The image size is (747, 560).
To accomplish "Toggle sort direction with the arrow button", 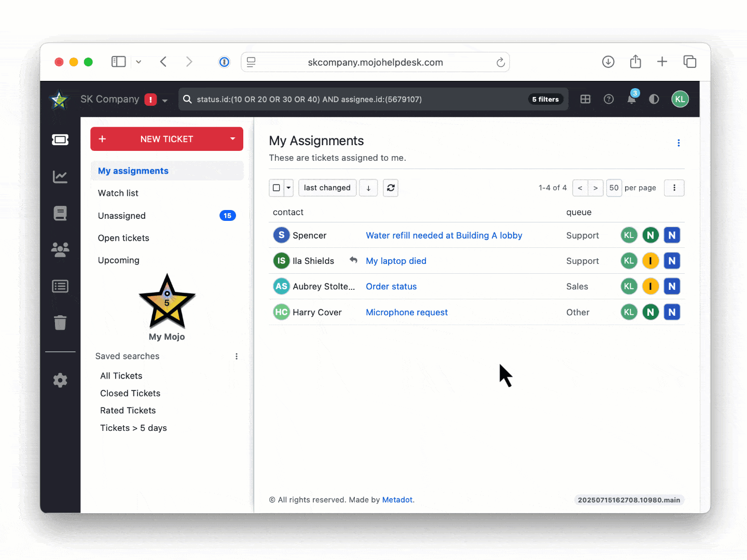I will pyautogui.click(x=368, y=188).
